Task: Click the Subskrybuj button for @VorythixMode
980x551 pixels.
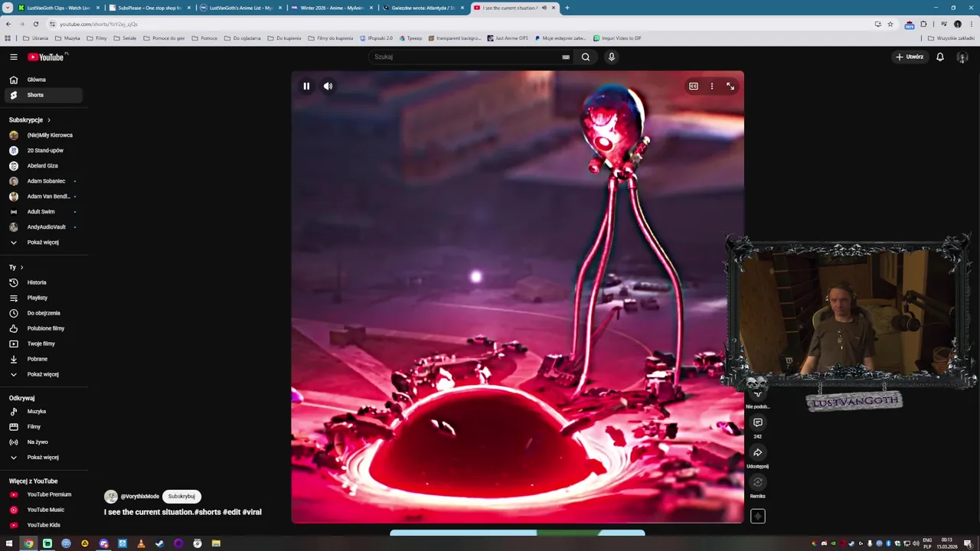Action: [x=181, y=497]
